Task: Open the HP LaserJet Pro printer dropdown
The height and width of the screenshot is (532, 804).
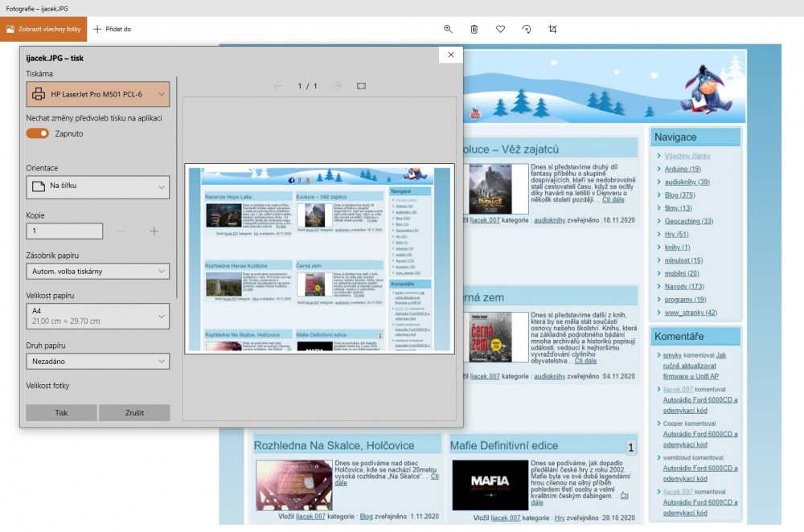Action: pos(97,94)
